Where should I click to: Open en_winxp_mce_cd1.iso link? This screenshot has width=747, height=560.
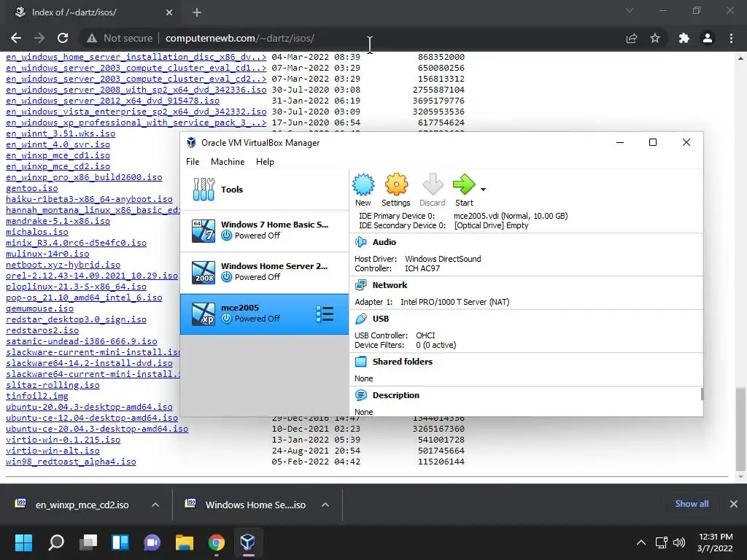58,156
